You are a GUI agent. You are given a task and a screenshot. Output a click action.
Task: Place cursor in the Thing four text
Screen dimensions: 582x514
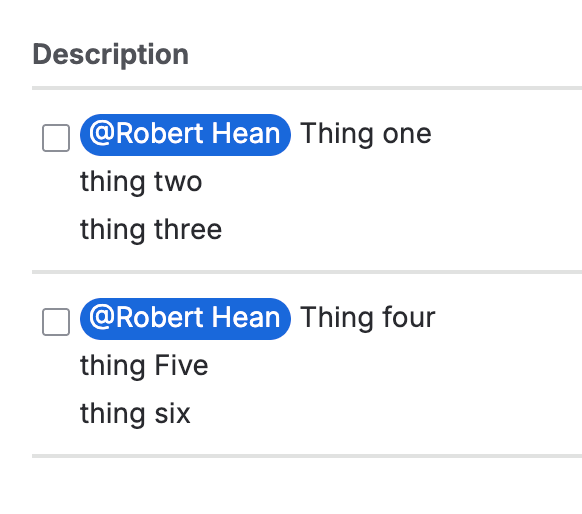click(367, 318)
